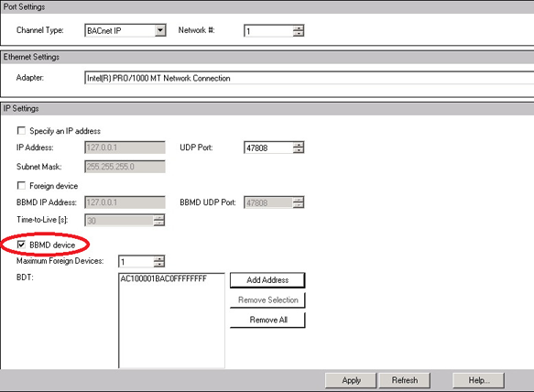
Task: Click into the UDP Port field
Action: [268, 147]
